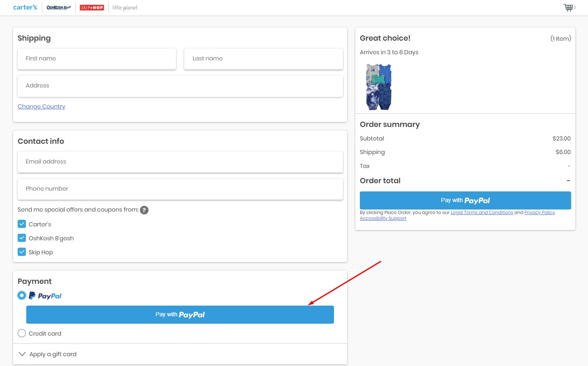Click the special offers help question icon
Screen dimensions: 588x366
144,210
